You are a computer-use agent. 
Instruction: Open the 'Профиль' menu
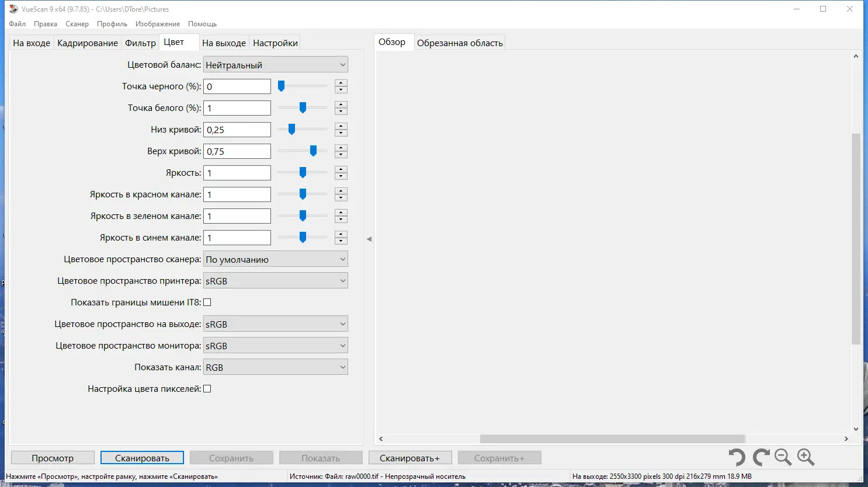[112, 24]
